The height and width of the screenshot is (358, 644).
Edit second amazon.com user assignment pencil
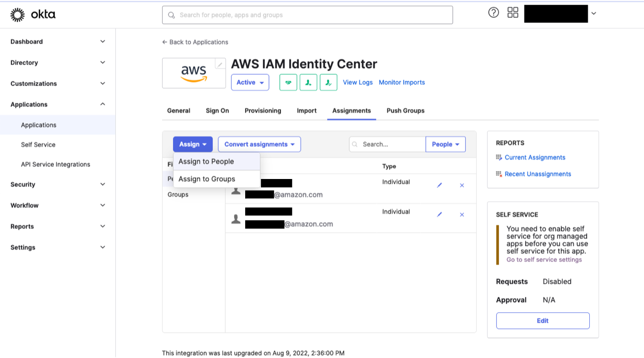click(x=439, y=214)
